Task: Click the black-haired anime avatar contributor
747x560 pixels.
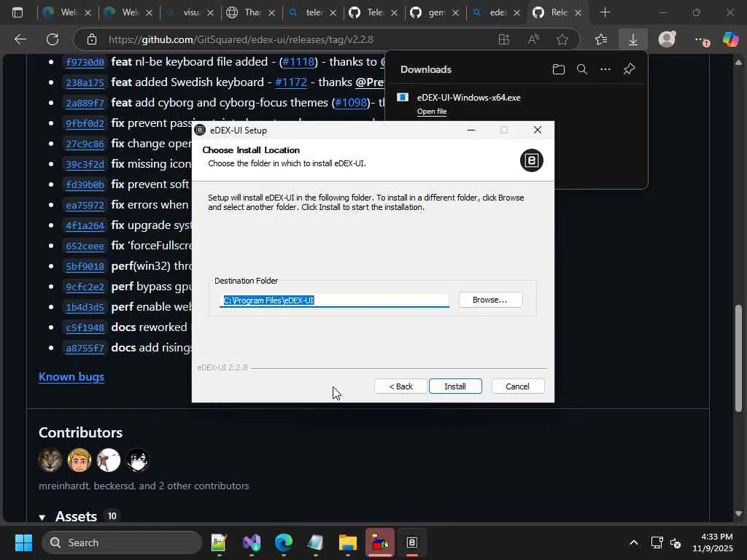Action: pos(138,460)
